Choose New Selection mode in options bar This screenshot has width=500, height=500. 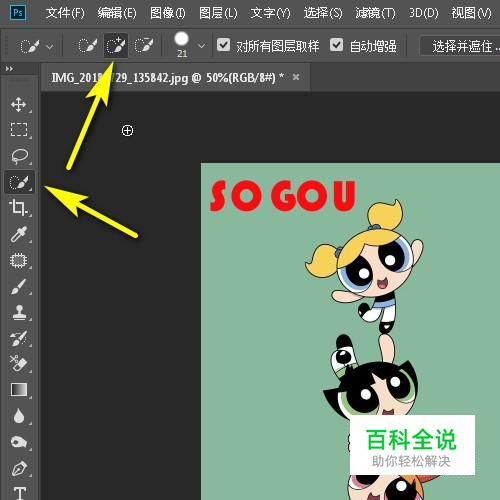click(x=87, y=46)
